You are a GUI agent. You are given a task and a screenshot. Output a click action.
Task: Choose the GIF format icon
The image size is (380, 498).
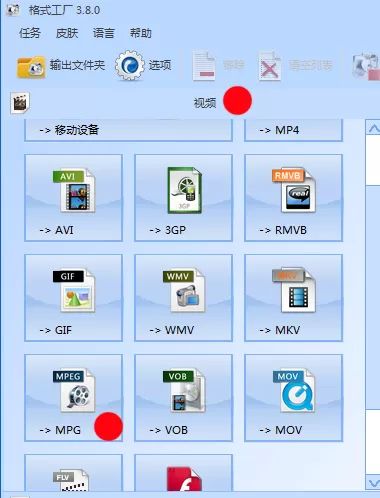click(74, 291)
